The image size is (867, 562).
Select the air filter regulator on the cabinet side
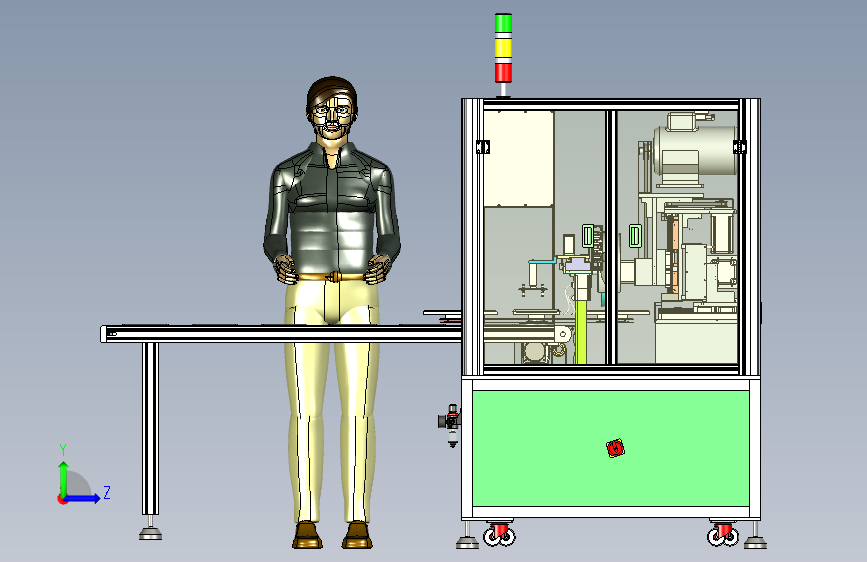point(451,425)
